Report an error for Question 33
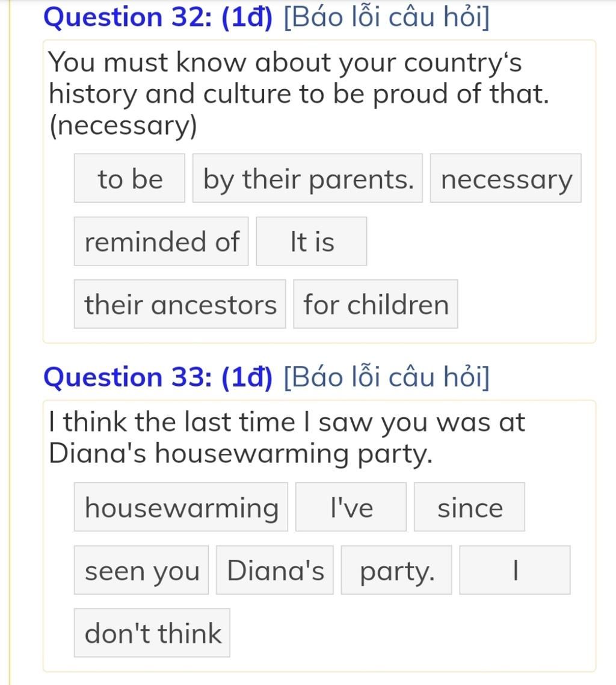616x685 pixels. pyautogui.click(x=387, y=377)
